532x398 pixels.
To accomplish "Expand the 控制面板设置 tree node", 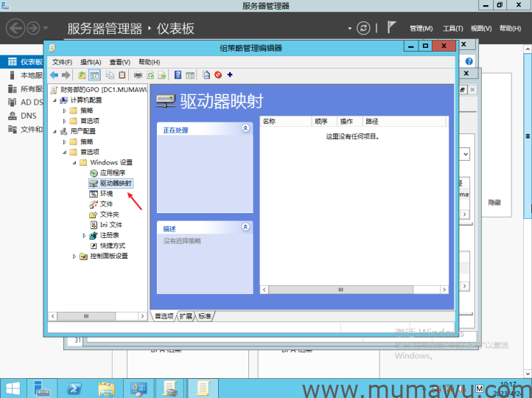I will pyautogui.click(x=74, y=256).
